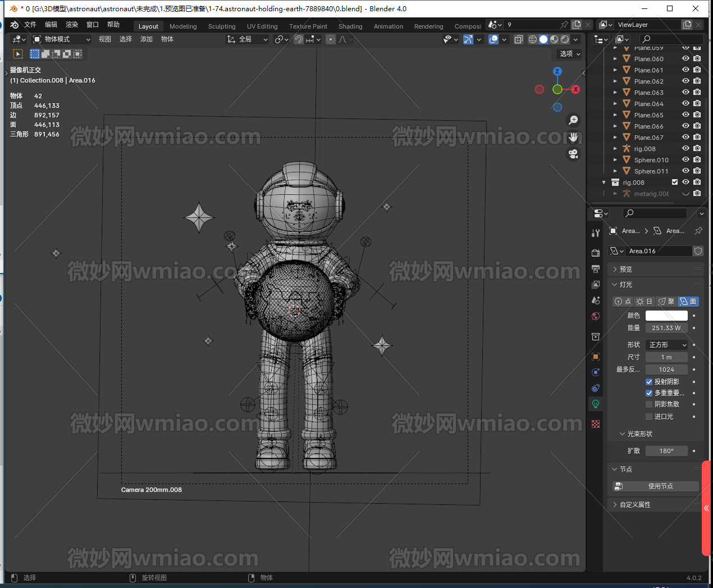Image resolution: width=713 pixels, height=588 pixels.
Task: Click the pan hand gizmo in viewport
Action: coord(573,137)
